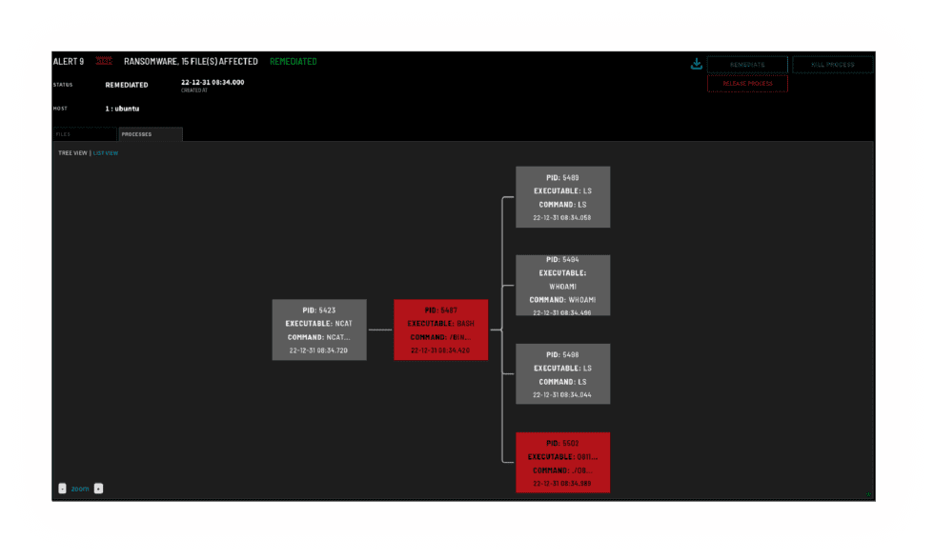Click the zoom in plus button

tap(98, 489)
